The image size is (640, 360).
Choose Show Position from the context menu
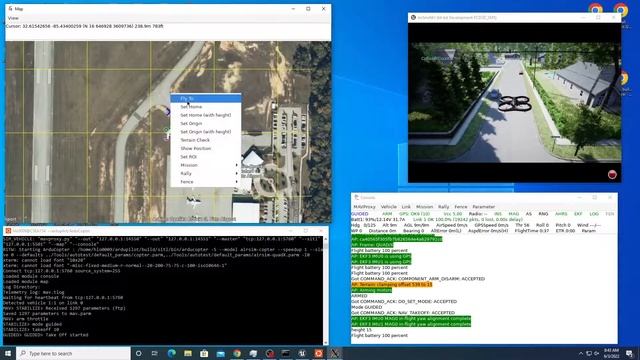206,149
